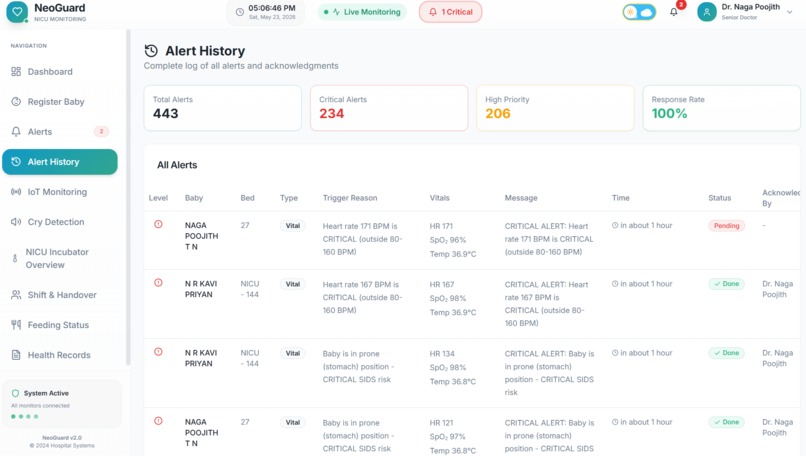
Task: Click the 'HR 167' vitals value
Action: (x=442, y=284)
